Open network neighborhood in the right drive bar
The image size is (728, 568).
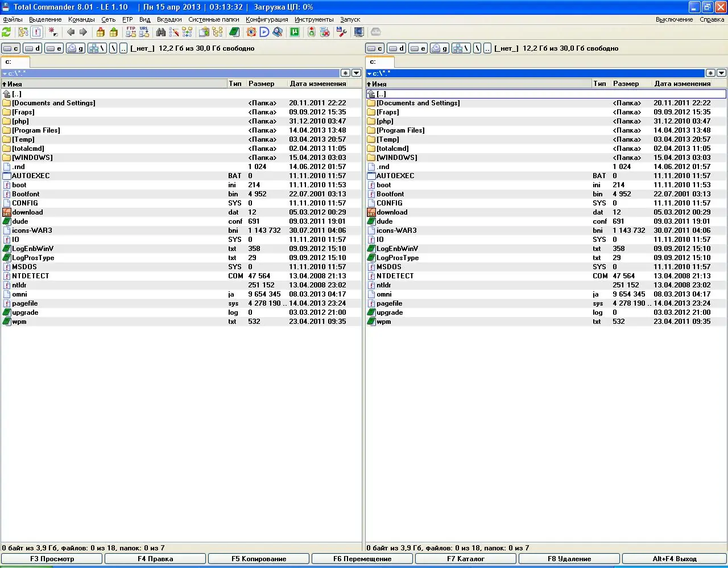pyautogui.click(x=461, y=48)
